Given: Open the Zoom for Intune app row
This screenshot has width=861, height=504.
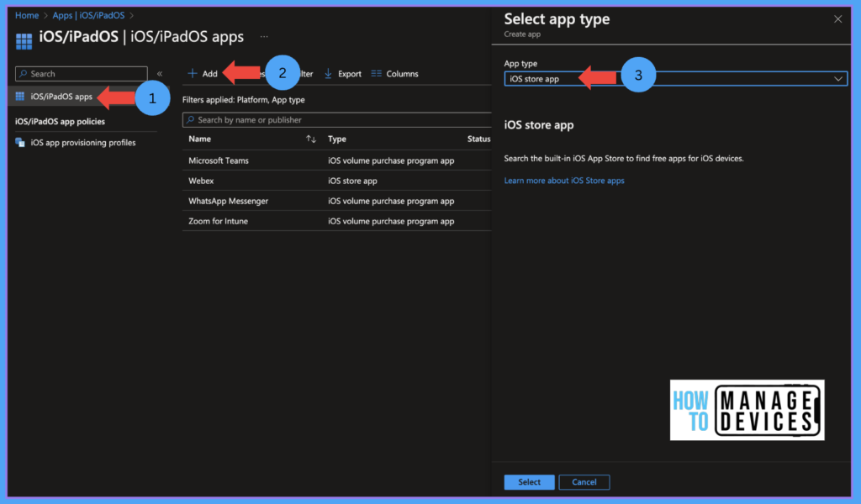Looking at the screenshot, I should click(x=218, y=221).
